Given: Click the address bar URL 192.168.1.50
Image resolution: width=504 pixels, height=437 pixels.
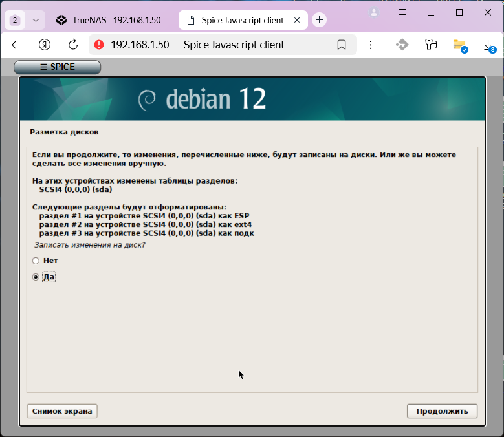Looking at the screenshot, I should [x=140, y=45].
